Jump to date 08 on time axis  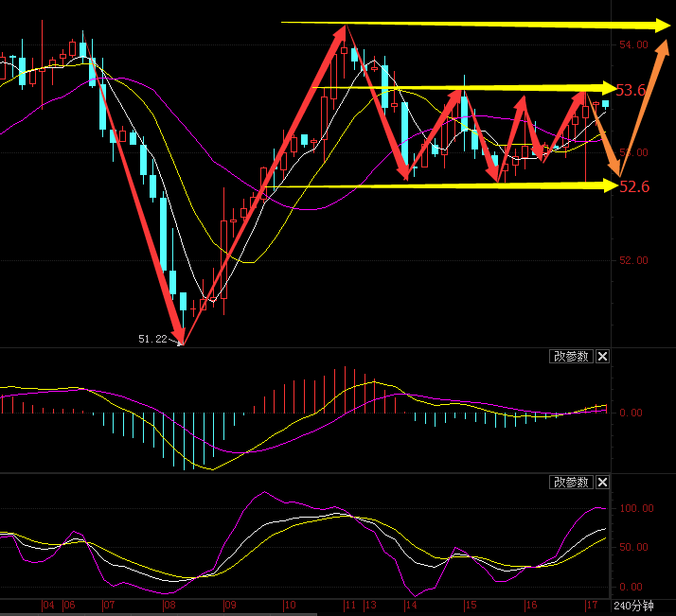tap(169, 606)
